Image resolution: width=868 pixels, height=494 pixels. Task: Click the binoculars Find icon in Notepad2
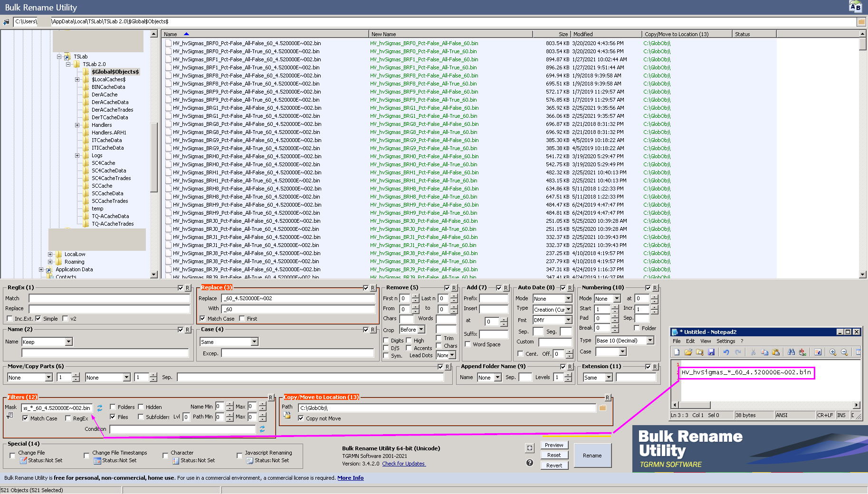791,352
